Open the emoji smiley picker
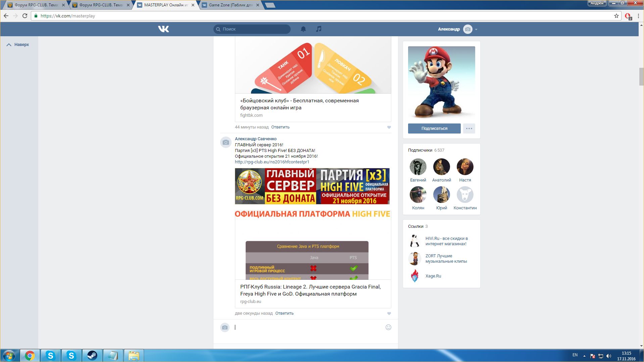Viewport: 644px width, 362px height. tap(388, 327)
